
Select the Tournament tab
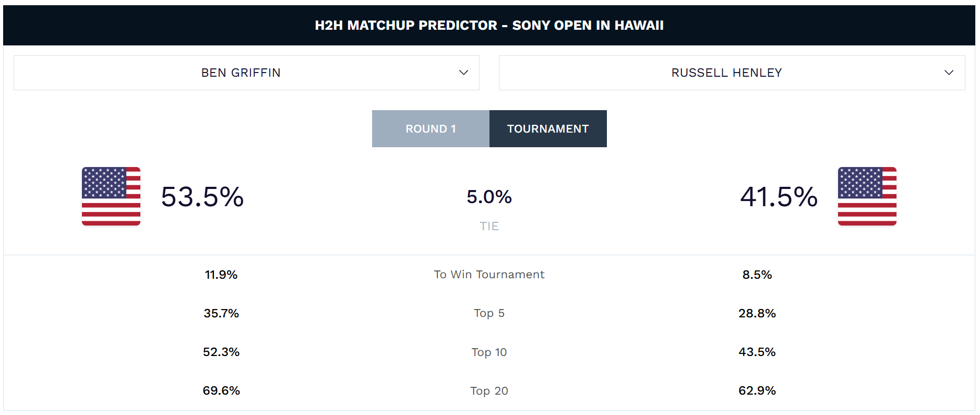click(x=548, y=129)
